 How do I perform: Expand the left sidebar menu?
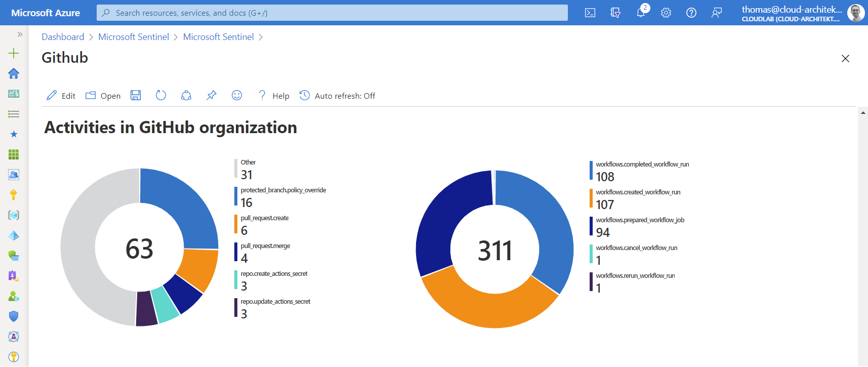point(20,34)
